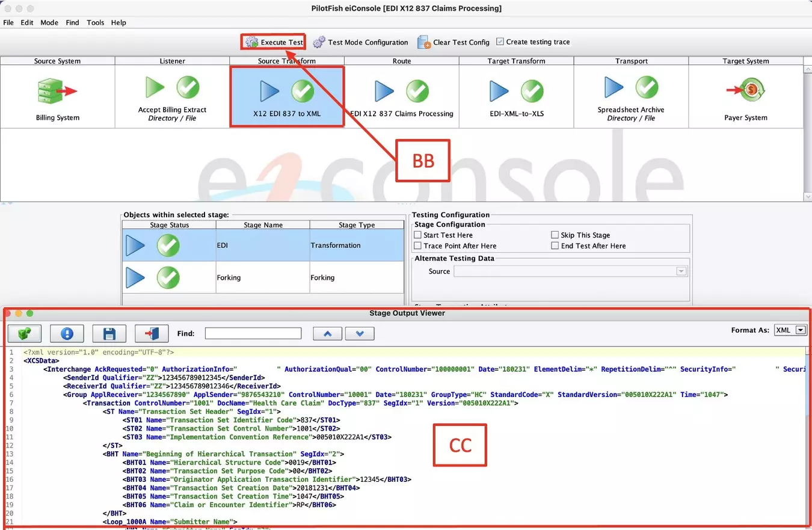Open the Alternate Testing Data Source dropdown
The width and height of the screenshot is (812, 530).
click(x=570, y=271)
